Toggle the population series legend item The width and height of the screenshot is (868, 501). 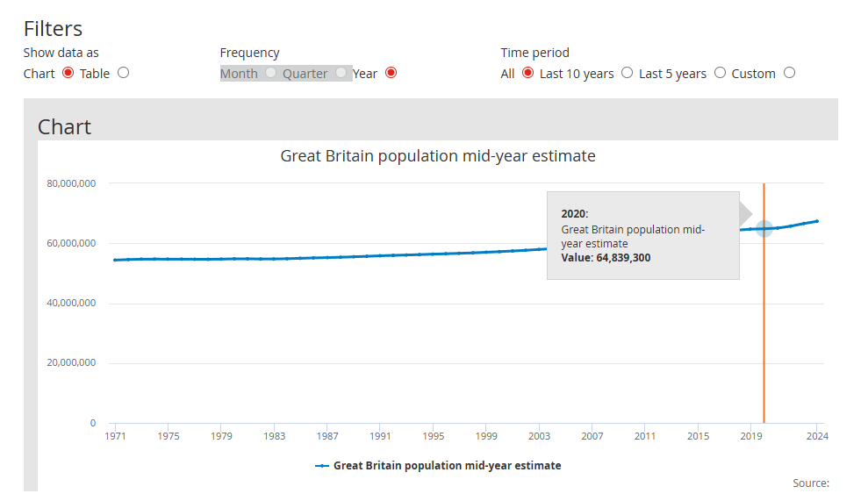(447, 466)
